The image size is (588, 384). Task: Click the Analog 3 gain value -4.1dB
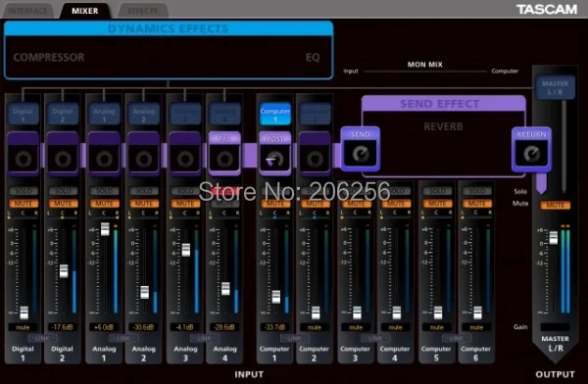click(185, 327)
